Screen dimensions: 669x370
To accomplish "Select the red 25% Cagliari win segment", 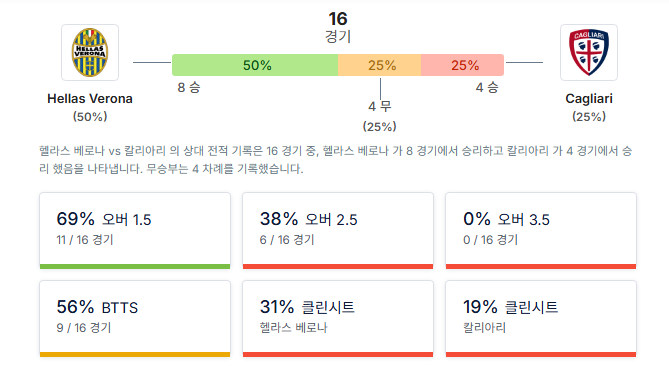I will tap(462, 65).
